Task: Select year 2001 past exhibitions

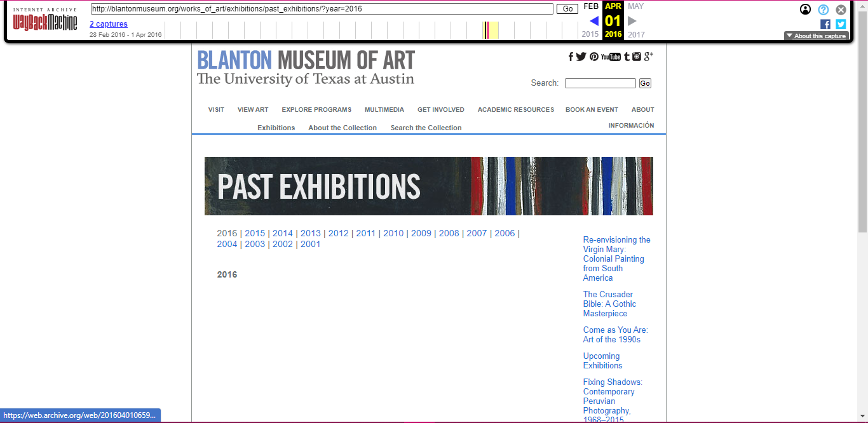Action: [x=311, y=244]
